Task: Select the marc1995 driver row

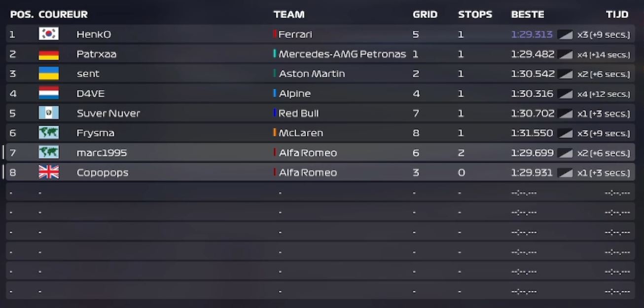Action: click(320, 153)
